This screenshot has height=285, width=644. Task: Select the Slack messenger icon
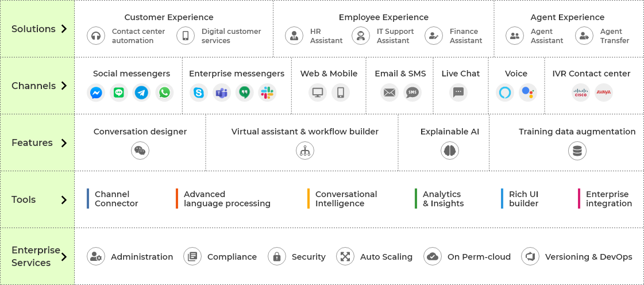pos(267,93)
